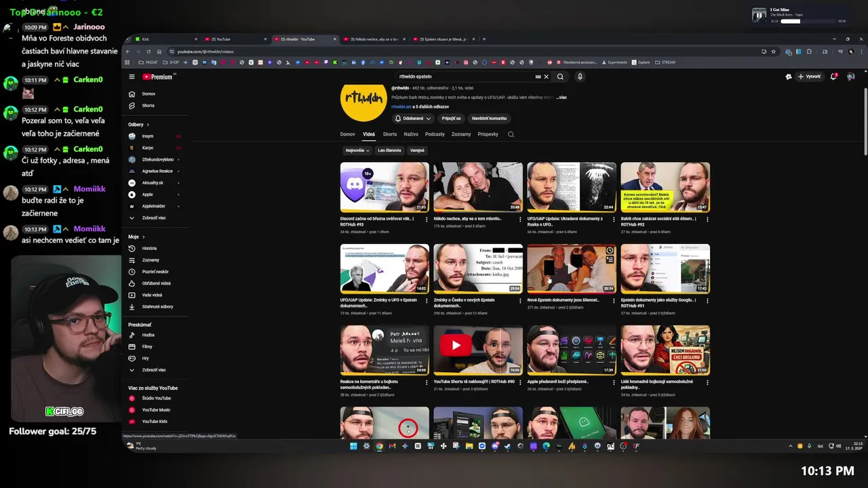Switch to the Príspevky tab
868x488 pixels.
pyautogui.click(x=488, y=134)
